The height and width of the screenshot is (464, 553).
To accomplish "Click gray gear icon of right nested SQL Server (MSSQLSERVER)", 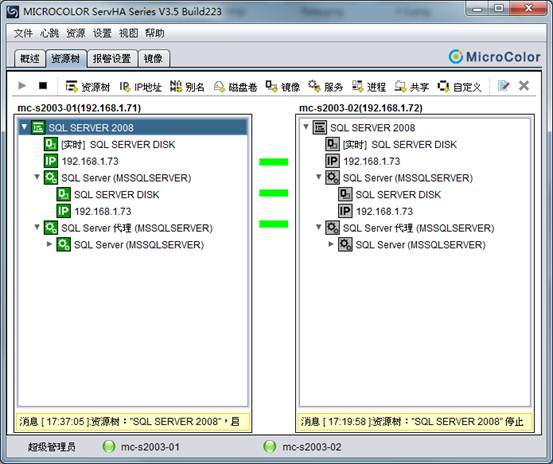I will tap(345, 245).
